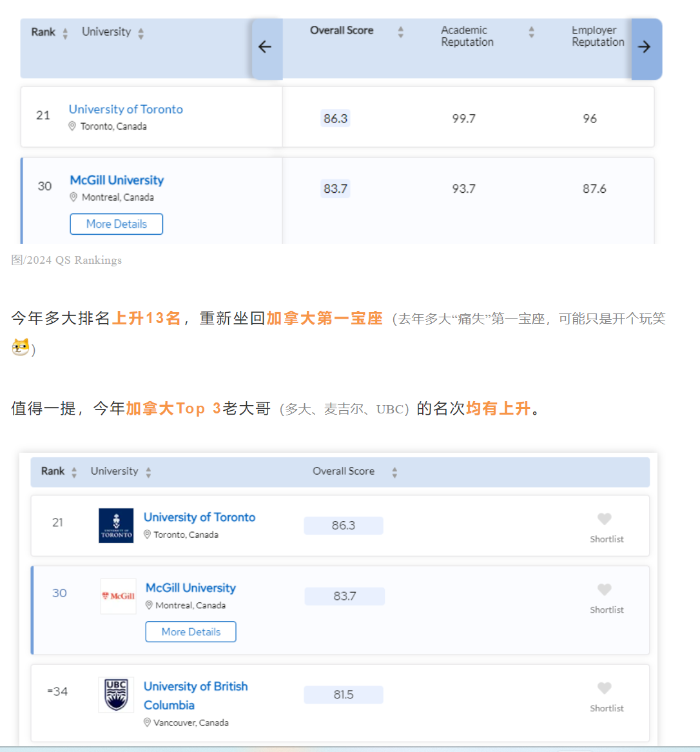
Task: Sort top table by Overall Score arrows
Action: 401,32
